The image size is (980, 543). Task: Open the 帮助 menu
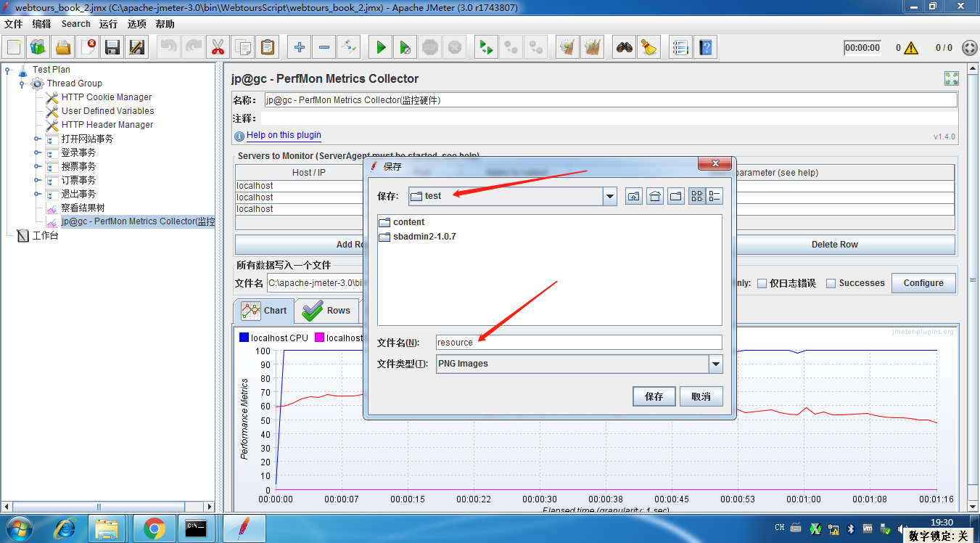click(165, 24)
